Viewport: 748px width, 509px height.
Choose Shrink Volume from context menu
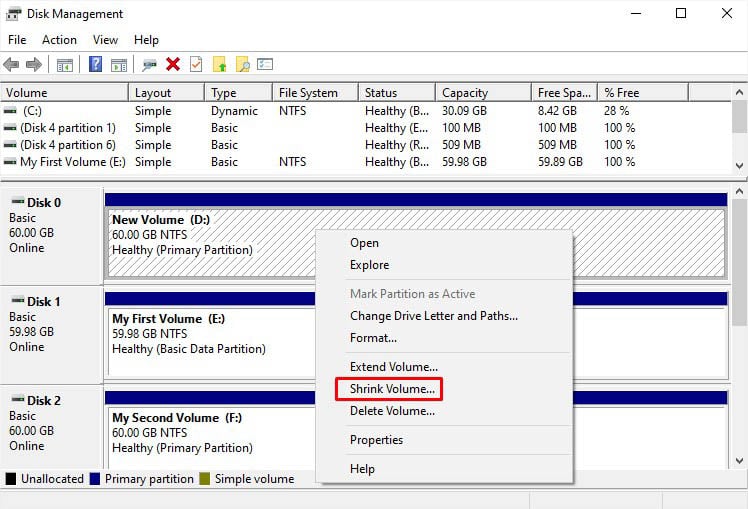point(392,389)
